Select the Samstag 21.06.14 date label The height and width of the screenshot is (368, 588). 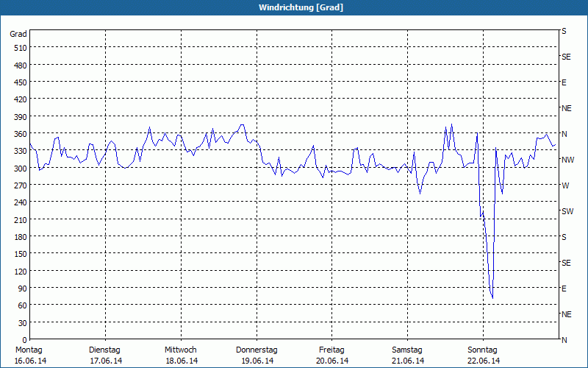pos(408,355)
